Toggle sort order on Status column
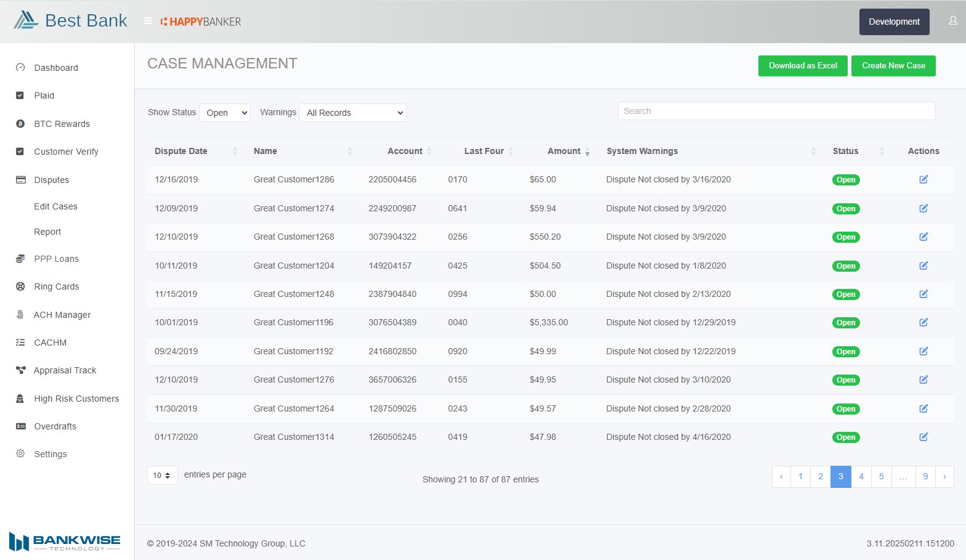 point(845,151)
